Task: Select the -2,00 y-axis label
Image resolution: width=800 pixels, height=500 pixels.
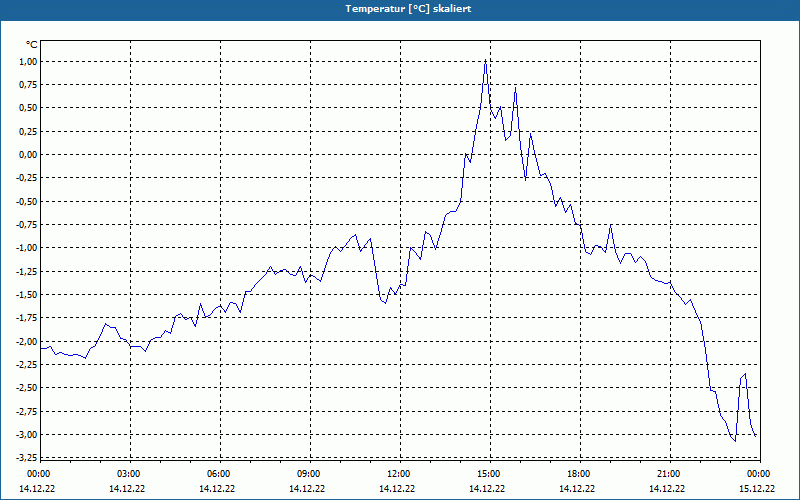Action: 28,341
